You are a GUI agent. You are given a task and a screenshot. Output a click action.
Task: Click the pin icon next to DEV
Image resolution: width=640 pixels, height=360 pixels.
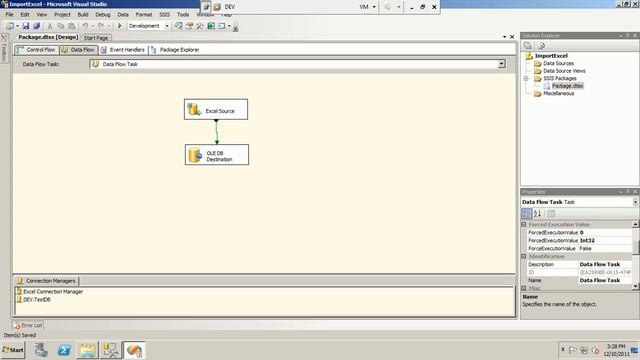coord(206,7)
